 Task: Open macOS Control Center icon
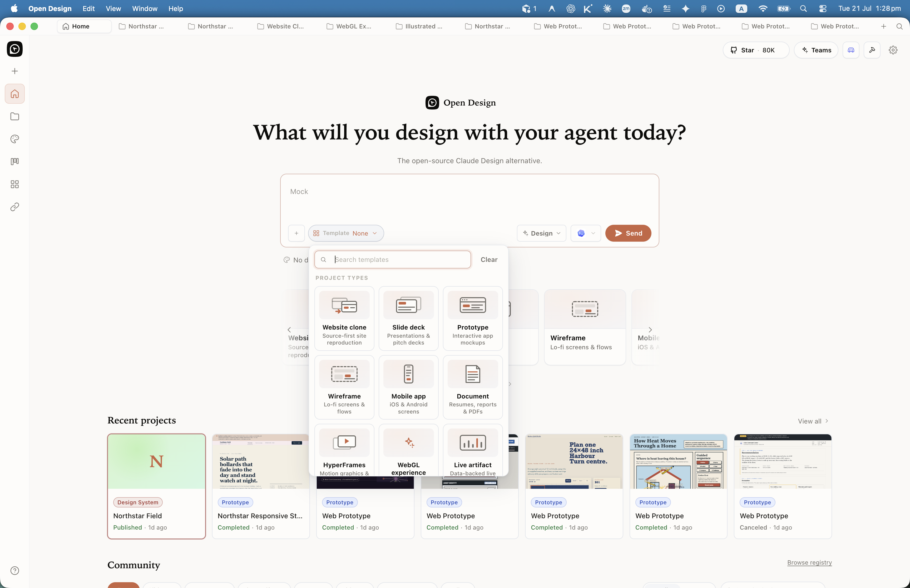click(x=823, y=8)
